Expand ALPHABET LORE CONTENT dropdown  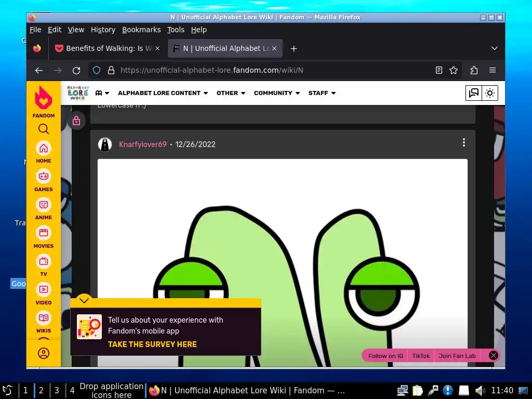click(163, 93)
